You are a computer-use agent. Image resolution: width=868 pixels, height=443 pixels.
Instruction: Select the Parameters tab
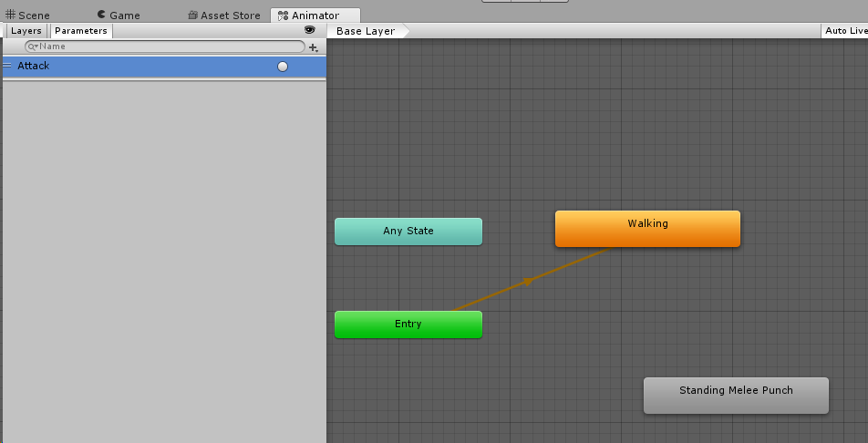[81, 31]
